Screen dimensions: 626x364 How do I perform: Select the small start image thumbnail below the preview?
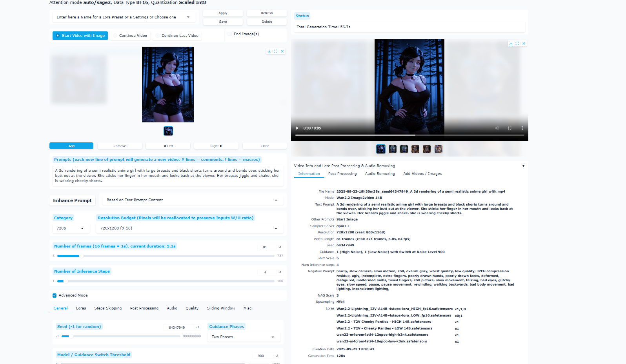pyautogui.click(x=168, y=131)
